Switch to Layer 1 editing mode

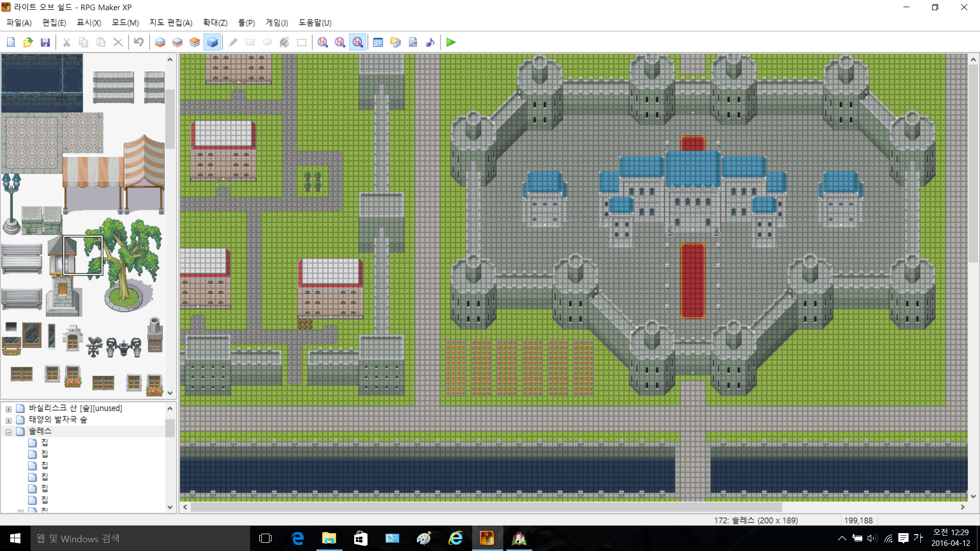click(x=160, y=42)
